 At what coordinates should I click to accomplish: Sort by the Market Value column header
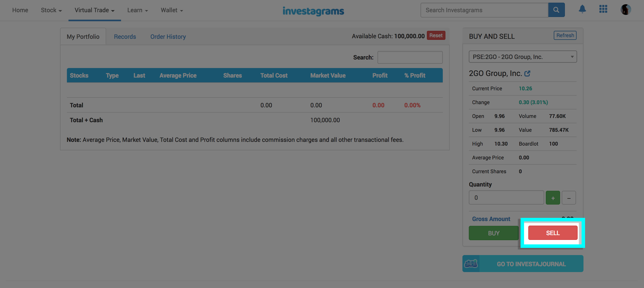328,75
